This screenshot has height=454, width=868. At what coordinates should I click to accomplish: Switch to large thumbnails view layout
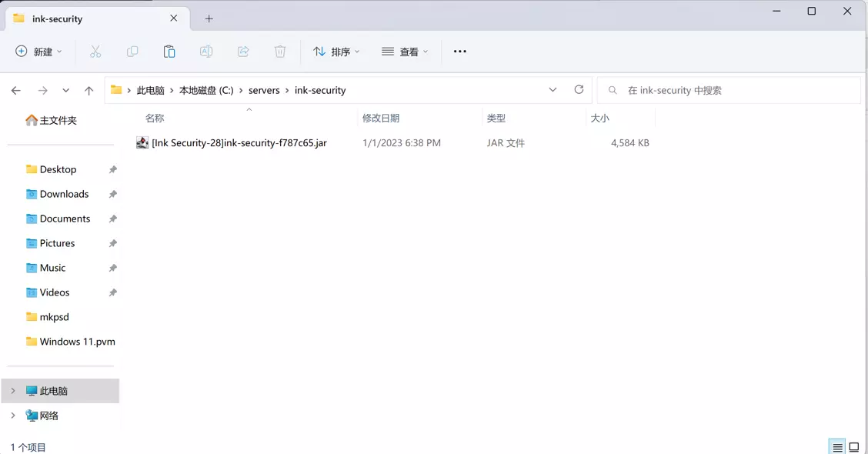[x=854, y=447]
